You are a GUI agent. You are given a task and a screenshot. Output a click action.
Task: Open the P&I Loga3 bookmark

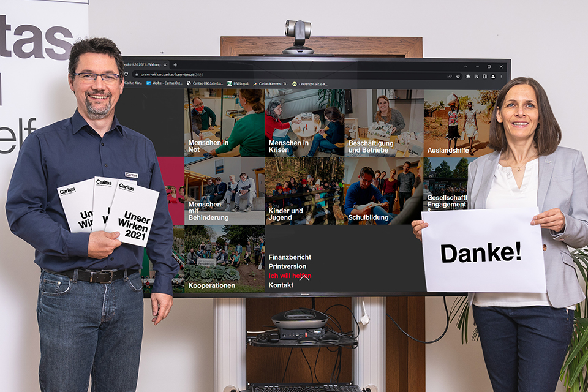coord(238,83)
